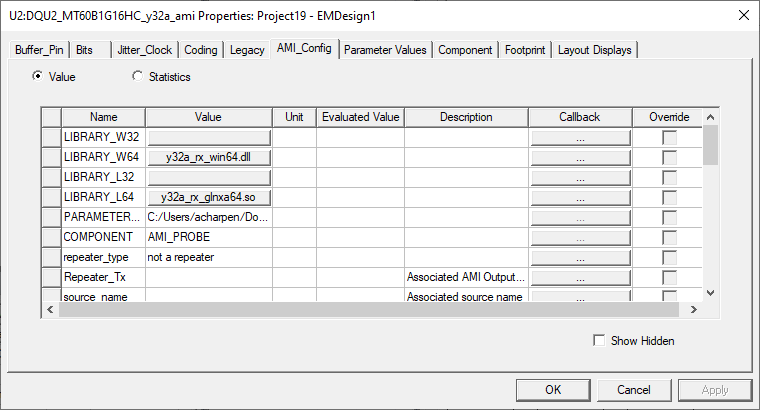Switch to the Buffer_Pin tab
The height and width of the screenshot is (410, 760).
tap(39, 50)
